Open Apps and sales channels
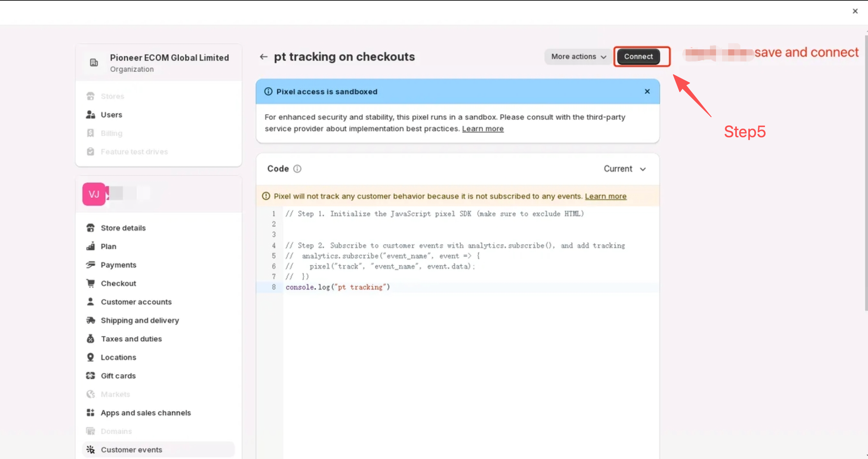This screenshot has width=868, height=459. (x=146, y=413)
